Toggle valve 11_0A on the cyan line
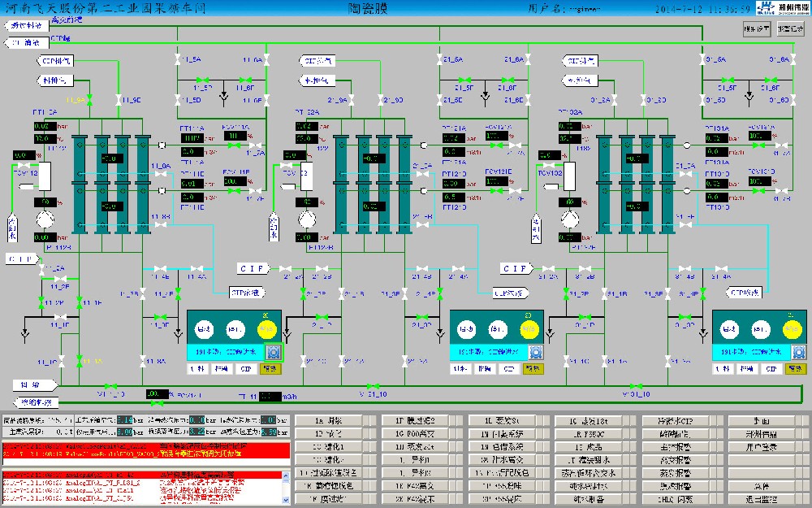 (161, 174)
